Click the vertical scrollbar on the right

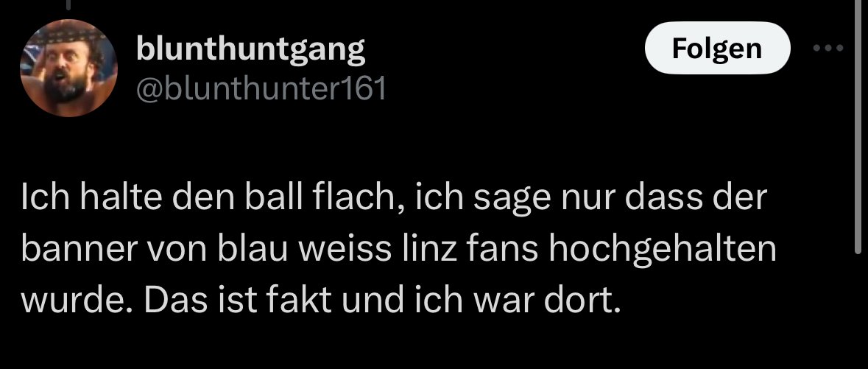(858, 127)
